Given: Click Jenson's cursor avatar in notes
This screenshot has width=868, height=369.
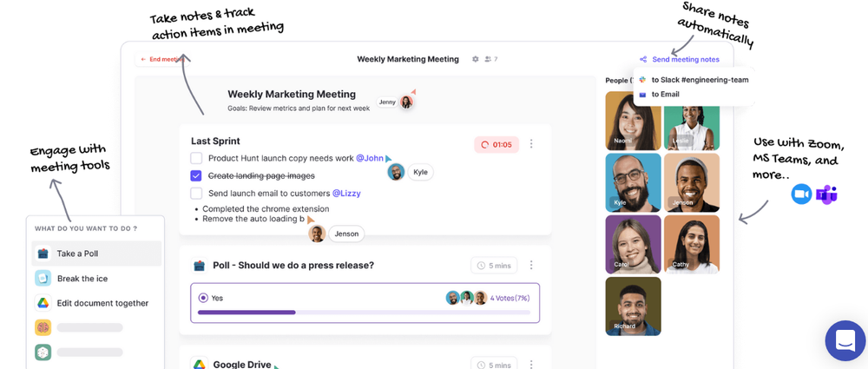Looking at the screenshot, I should pos(317,234).
